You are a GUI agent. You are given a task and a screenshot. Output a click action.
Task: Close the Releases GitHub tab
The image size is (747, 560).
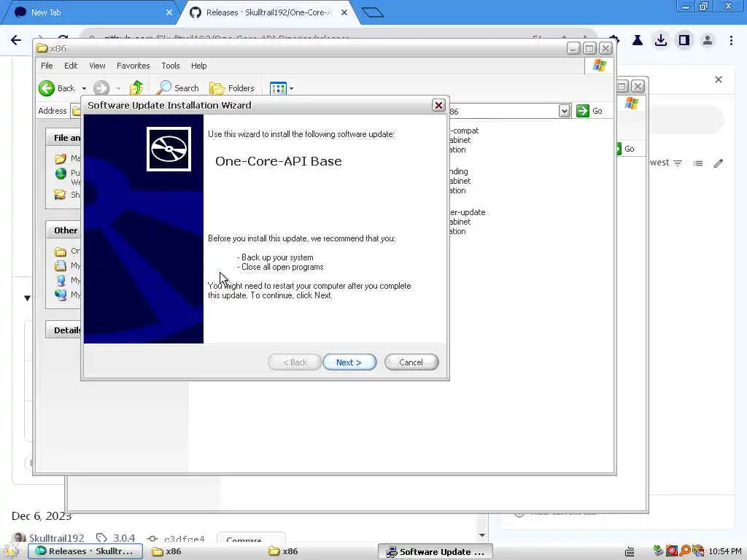point(344,12)
